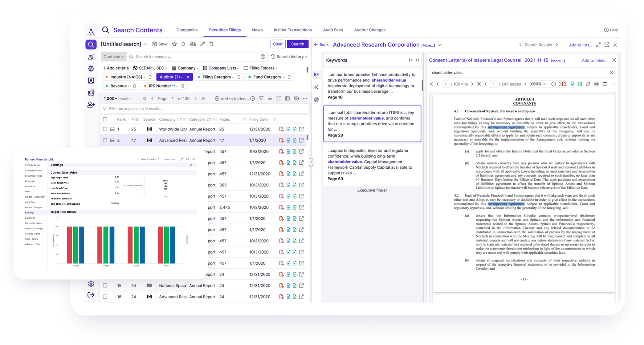Open SEDAR+, SEC source dropdown
Screen dimensions: 644x345
[150, 68]
